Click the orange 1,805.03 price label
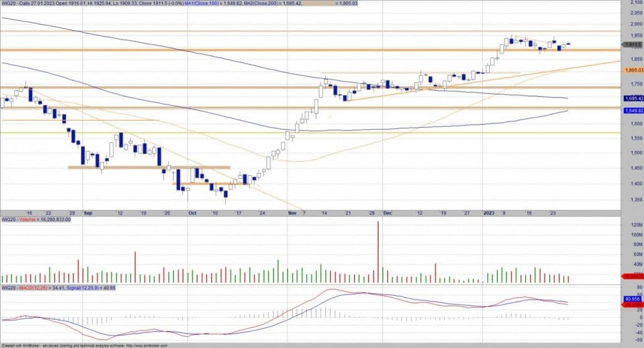Viewport: 644px width, 348px height. 632,70
